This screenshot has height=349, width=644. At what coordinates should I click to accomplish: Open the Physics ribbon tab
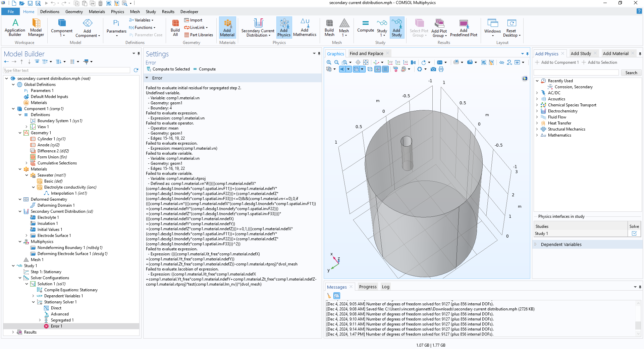[117, 11]
